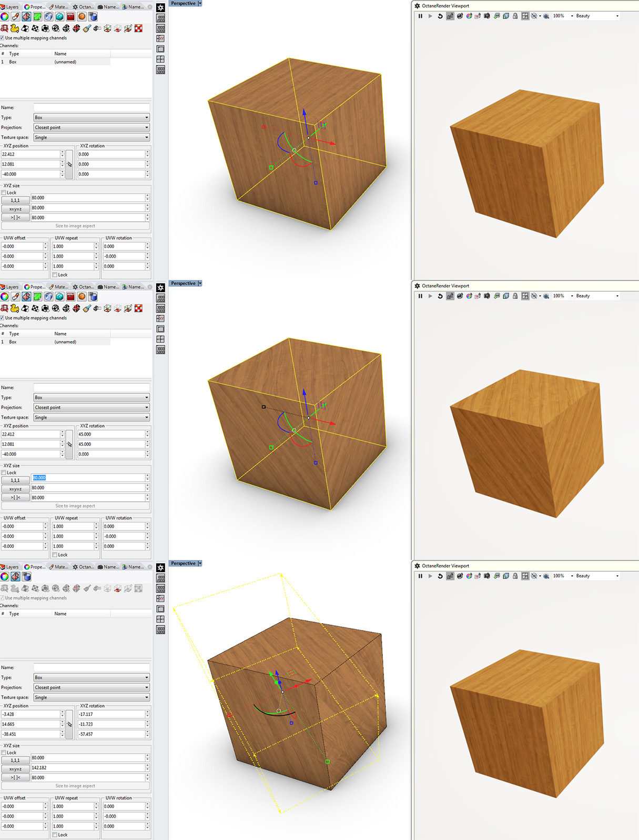Image resolution: width=639 pixels, height=840 pixels.
Task: Click the Octane logo icon beside bottom Perspective viewport
Action: (161, 568)
